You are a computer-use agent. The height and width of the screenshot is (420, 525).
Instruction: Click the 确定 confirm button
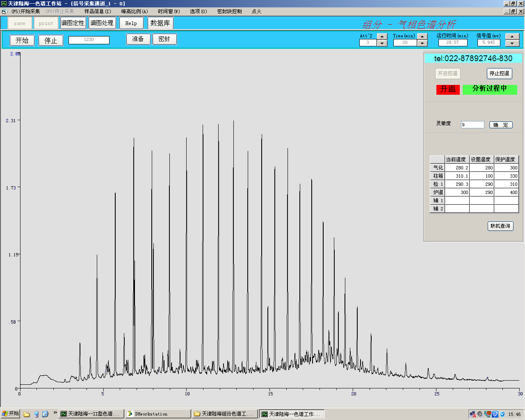(501, 125)
